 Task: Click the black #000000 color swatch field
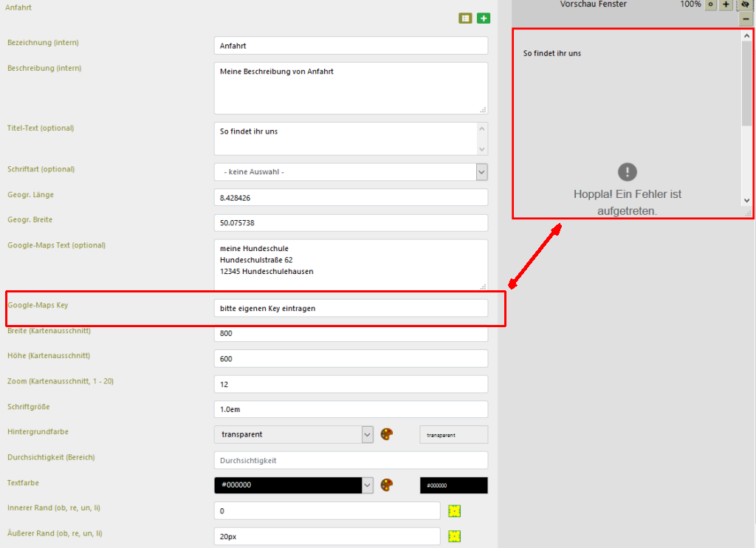coord(453,485)
